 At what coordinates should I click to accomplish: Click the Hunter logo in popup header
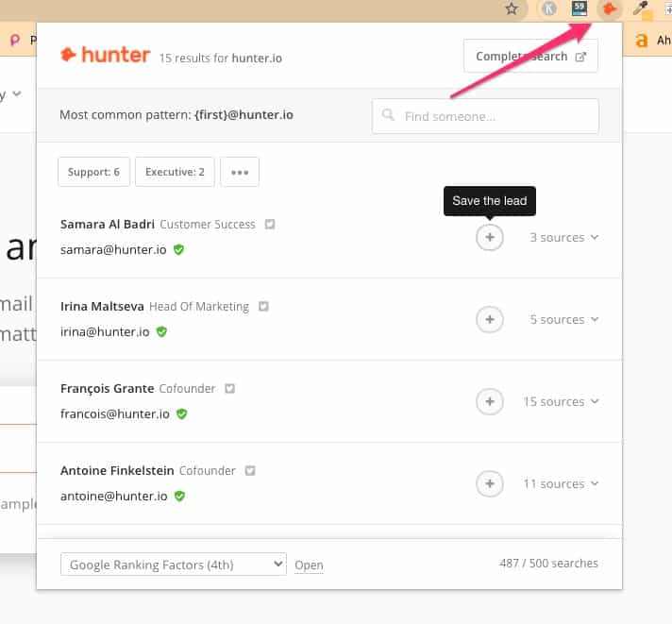point(105,55)
